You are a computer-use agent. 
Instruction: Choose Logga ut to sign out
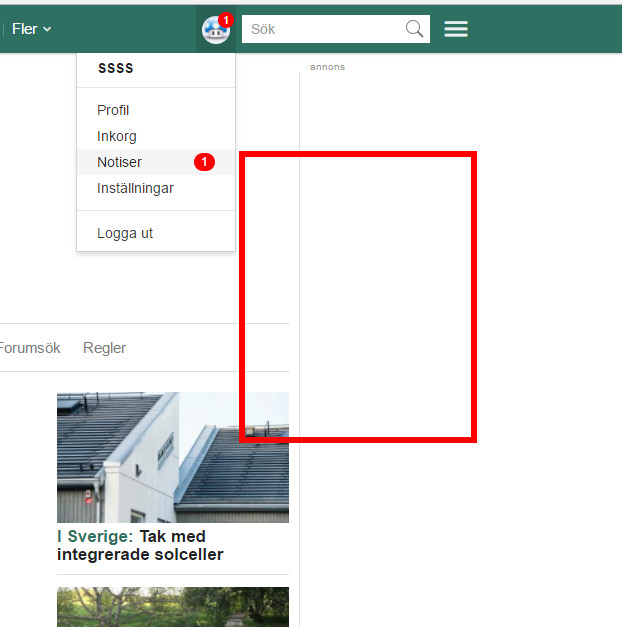click(x=125, y=233)
